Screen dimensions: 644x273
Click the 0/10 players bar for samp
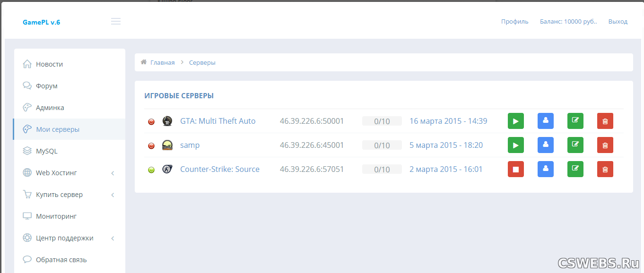click(382, 145)
